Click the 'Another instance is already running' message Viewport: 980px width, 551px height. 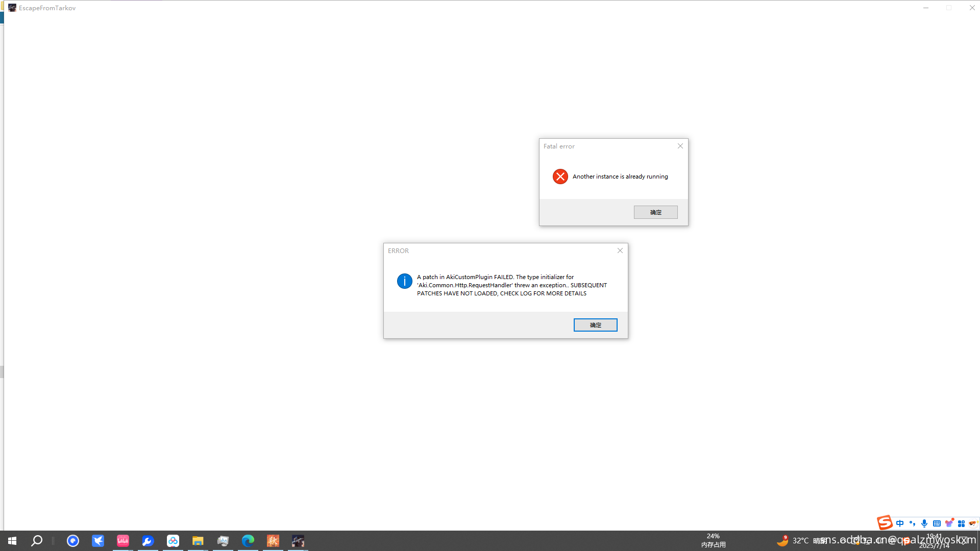click(x=620, y=177)
